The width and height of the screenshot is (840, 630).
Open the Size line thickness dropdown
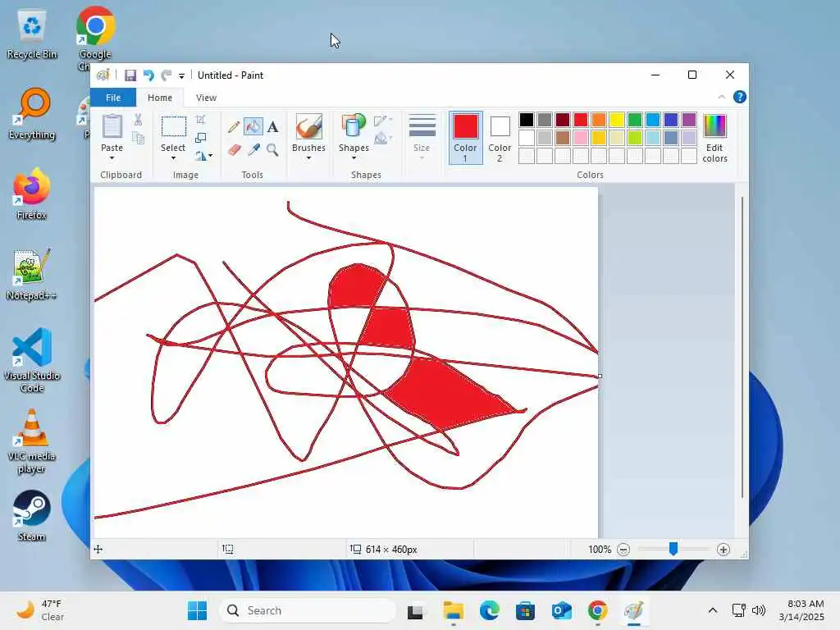point(422,137)
